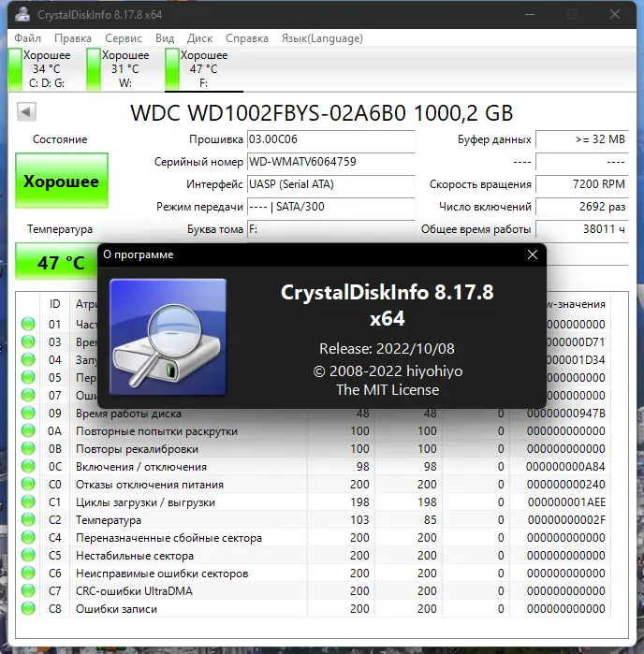Click the © 2008-2022 hiyohiyo link

point(388,371)
